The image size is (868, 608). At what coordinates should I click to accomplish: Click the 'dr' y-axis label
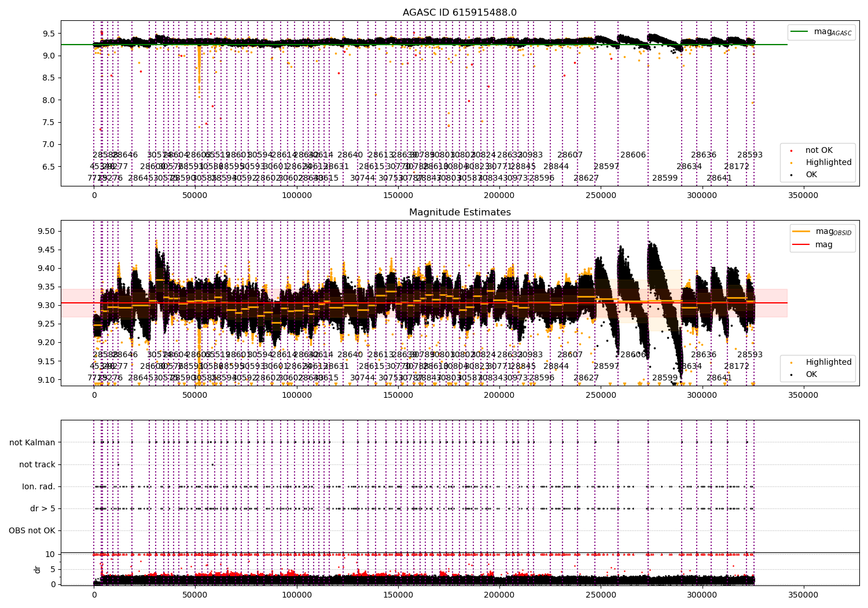(38, 569)
